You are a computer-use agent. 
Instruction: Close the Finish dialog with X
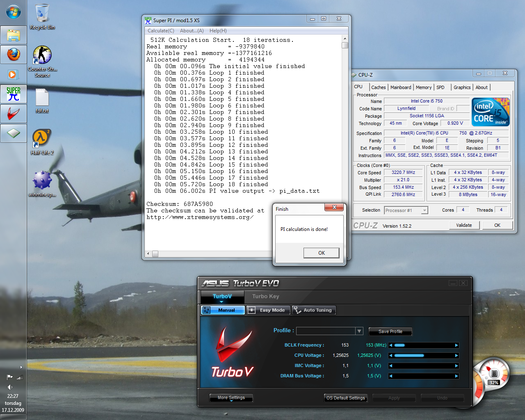[334, 208]
